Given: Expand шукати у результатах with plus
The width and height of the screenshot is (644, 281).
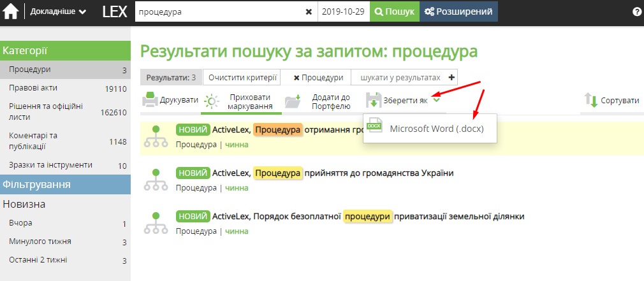Looking at the screenshot, I should click(452, 78).
